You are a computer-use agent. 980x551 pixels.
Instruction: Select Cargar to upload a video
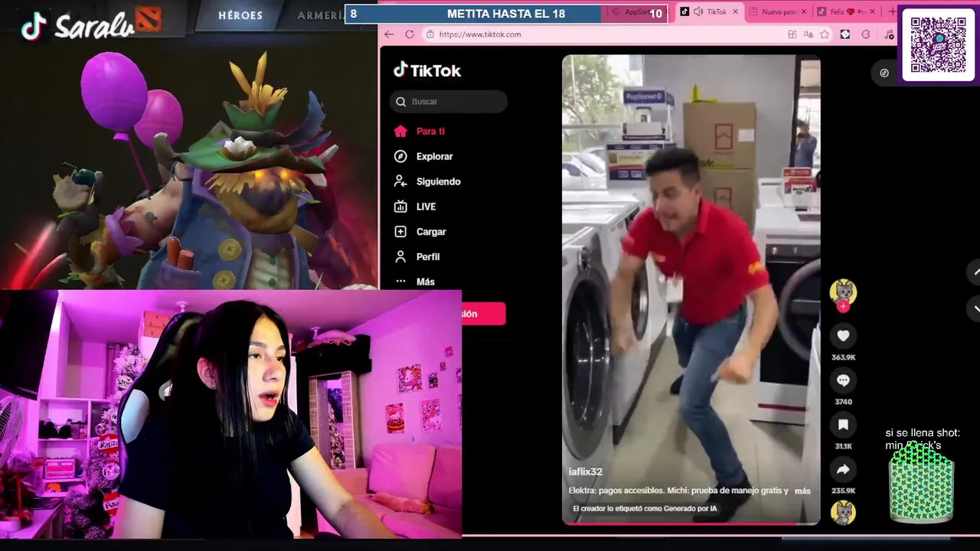click(x=420, y=232)
